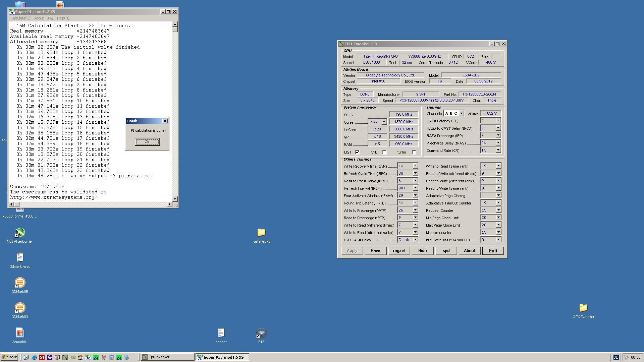Click the CPU-Tweaker quick launch icon
Viewport: 644px width, 362px height.
click(x=65, y=357)
